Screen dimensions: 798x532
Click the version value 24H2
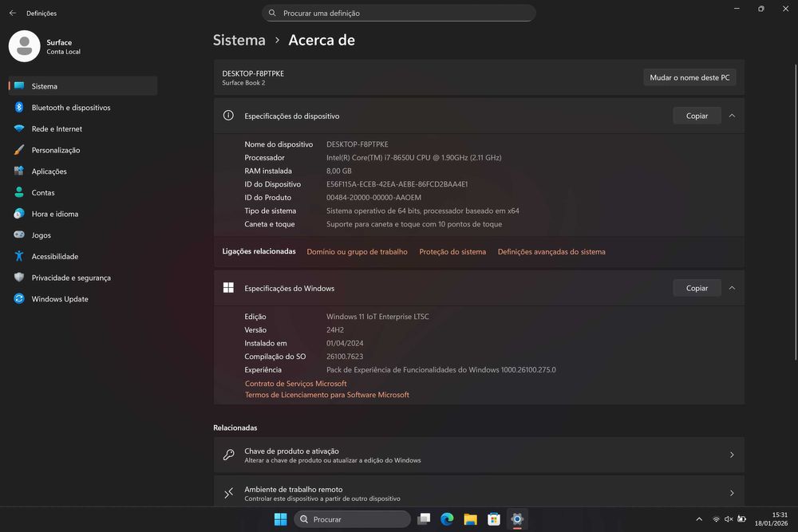tap(335, 329)
